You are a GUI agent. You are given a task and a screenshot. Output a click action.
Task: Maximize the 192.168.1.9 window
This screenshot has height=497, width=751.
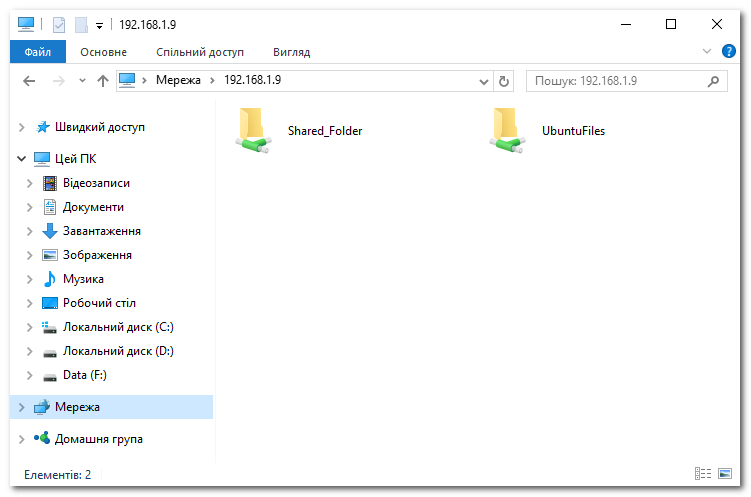tap(671, 24)
